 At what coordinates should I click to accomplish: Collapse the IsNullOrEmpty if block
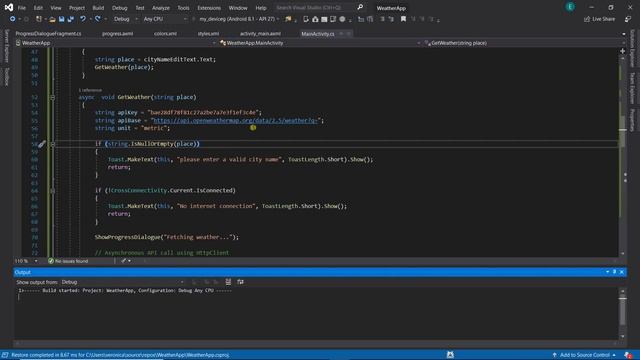tap(52, 144)
